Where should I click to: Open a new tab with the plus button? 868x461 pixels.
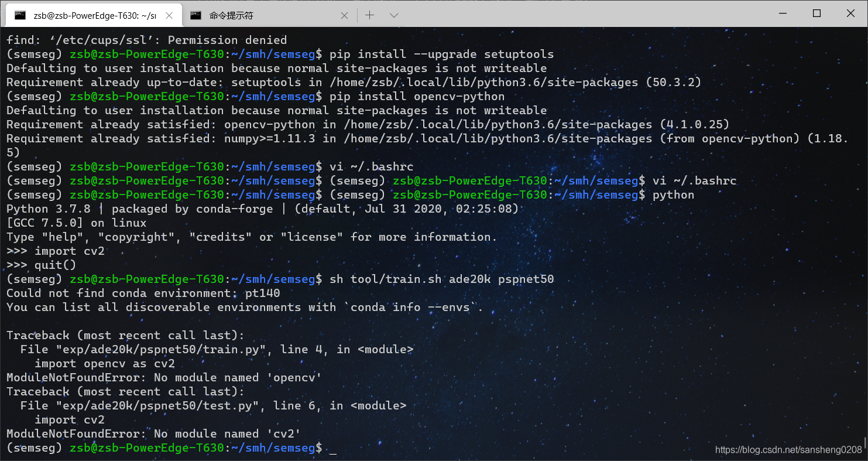tap(369, 15)
